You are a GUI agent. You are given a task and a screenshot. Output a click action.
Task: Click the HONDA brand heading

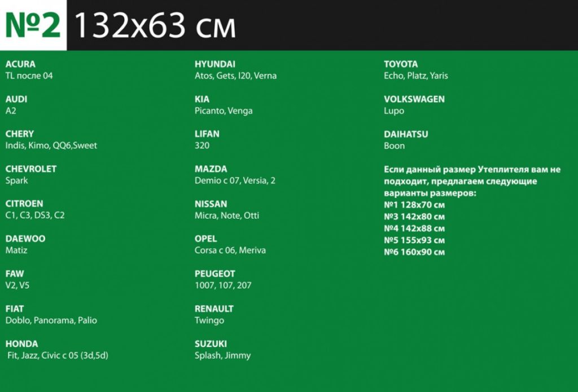pos(22,343)
